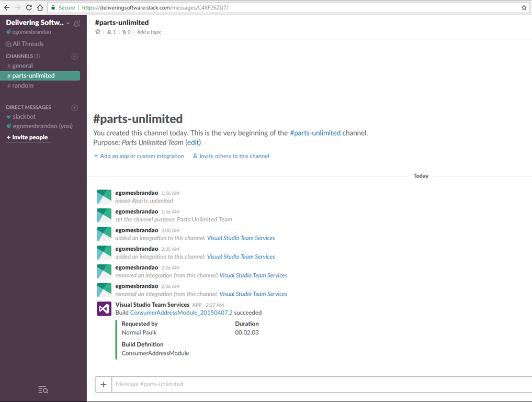Viewport: 532px width, 402px height.
Task: Open Visual Studio Team Services link in the first removed-integration message
Action: pos(254,275)
